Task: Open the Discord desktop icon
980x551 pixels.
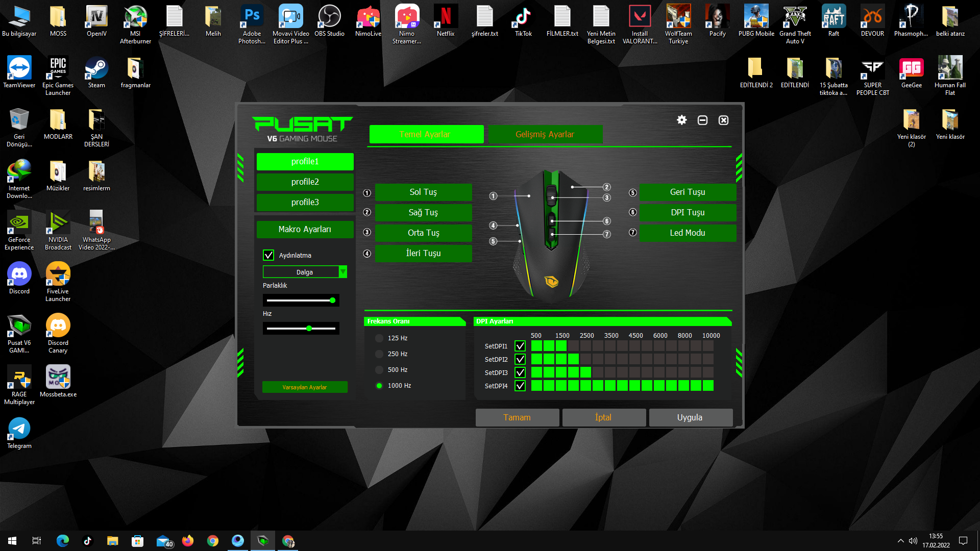Action: (19, 279)
